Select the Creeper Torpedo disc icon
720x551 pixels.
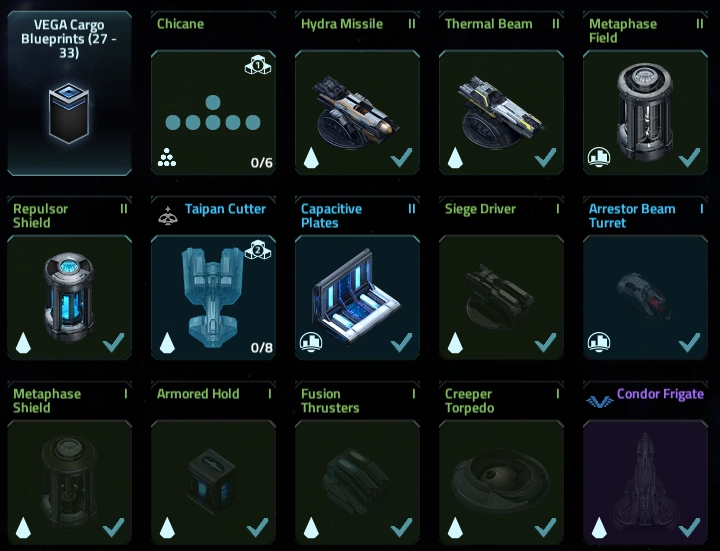501,482
